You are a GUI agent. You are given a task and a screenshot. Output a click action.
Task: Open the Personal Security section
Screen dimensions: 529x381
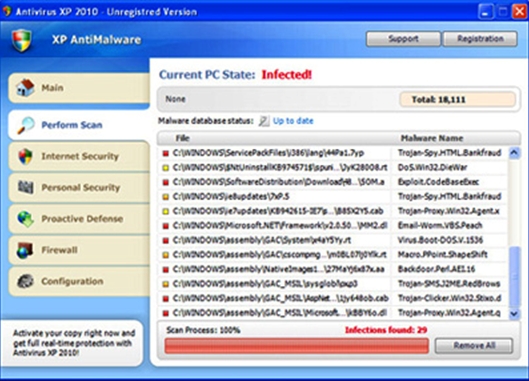pyautogui.click(x=79, y=187)
